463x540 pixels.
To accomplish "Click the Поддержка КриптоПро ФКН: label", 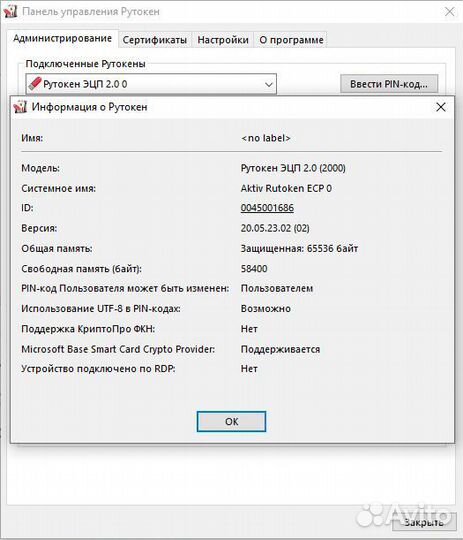I will [88, 329].
